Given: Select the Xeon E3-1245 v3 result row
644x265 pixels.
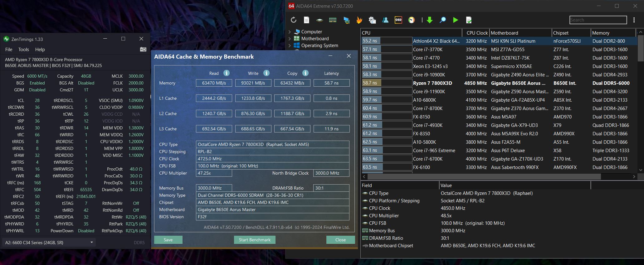Looking at the screenshot, I should point(499,66).
